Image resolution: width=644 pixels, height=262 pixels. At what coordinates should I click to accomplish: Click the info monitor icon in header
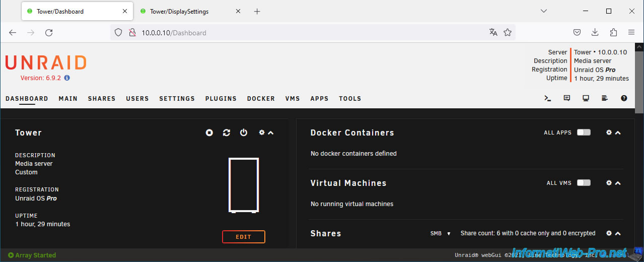pos(586,98)
